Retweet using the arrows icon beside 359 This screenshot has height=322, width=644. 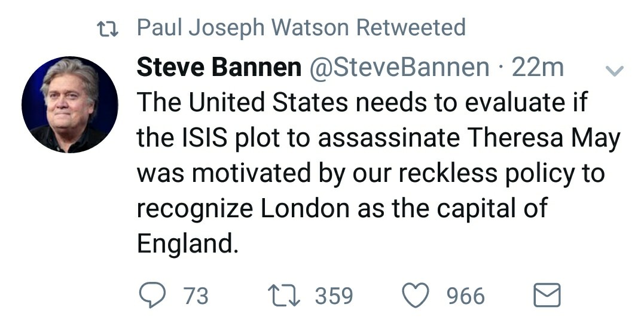coord(285,295)
